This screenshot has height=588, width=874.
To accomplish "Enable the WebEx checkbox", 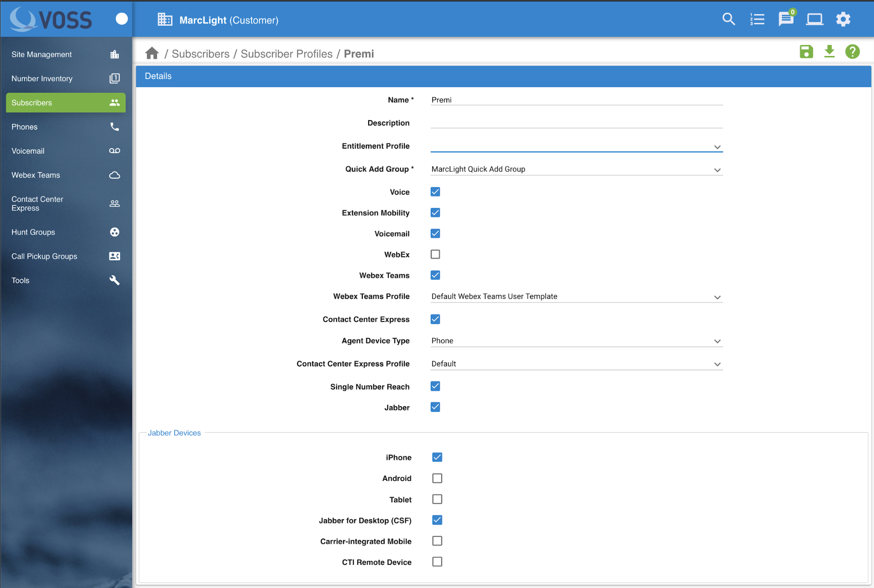I will click(435, 254).
